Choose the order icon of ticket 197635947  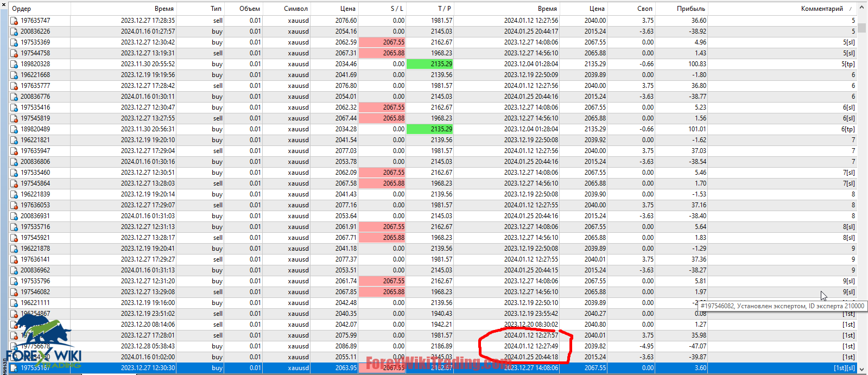(x=14, y=151)
